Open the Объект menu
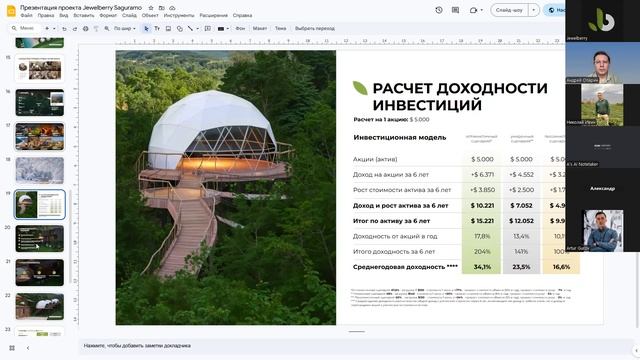Image resolution: width=640 pixels, height=360 pixels. pos(150,16)
